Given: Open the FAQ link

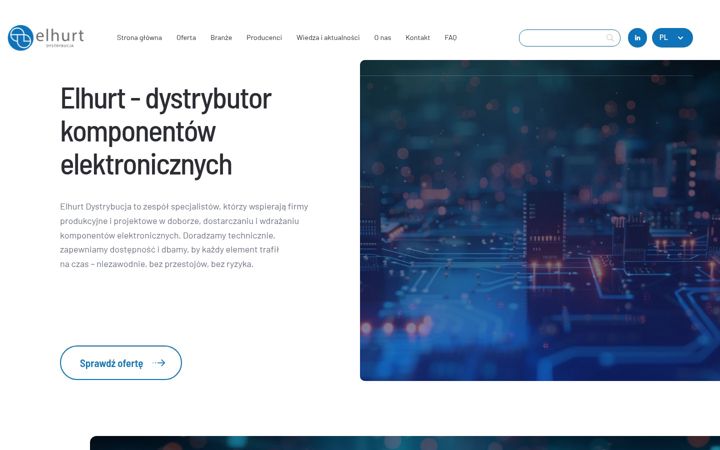Looking at the screenshot, I should [x=450, y=38].
